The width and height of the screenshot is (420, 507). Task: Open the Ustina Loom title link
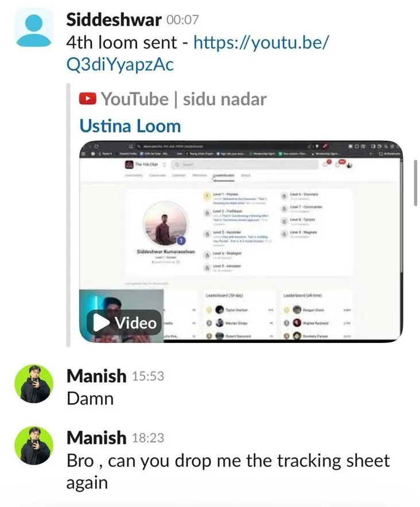pos(130,126)
